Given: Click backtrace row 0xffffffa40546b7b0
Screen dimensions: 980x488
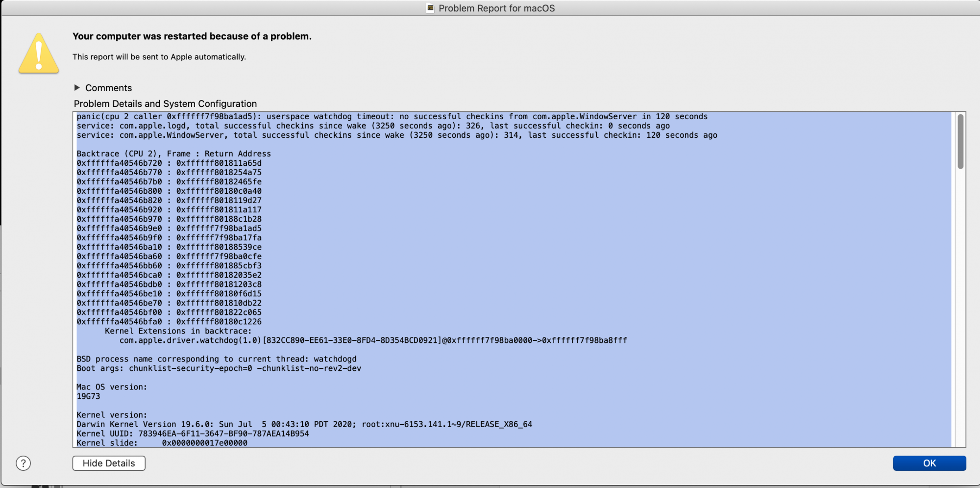Looking at the screenshot, I should tap(169, 182).
